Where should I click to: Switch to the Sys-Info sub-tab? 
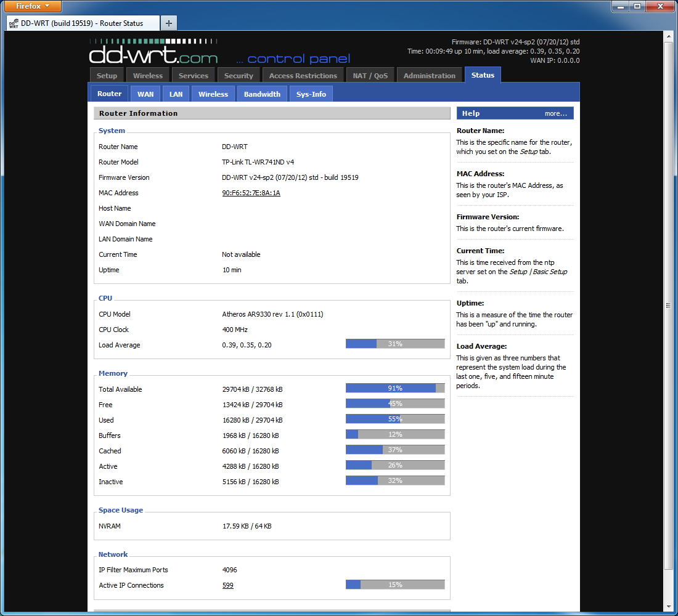coord(311,94)
